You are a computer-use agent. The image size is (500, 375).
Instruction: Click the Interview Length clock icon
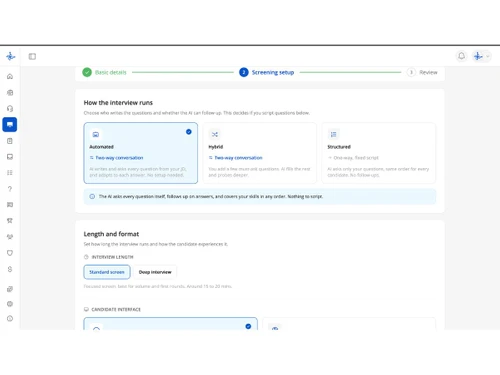pos(86,257)
